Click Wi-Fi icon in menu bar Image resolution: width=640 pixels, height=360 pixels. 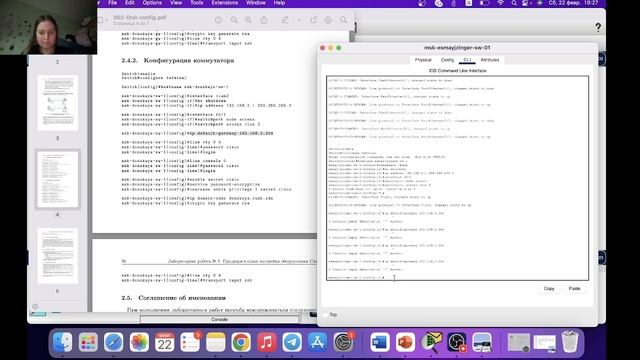tap(500, 3)
